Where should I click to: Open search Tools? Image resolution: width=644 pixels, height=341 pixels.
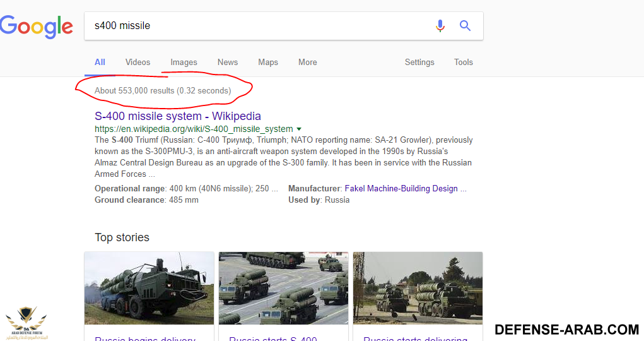click(463, 62)
